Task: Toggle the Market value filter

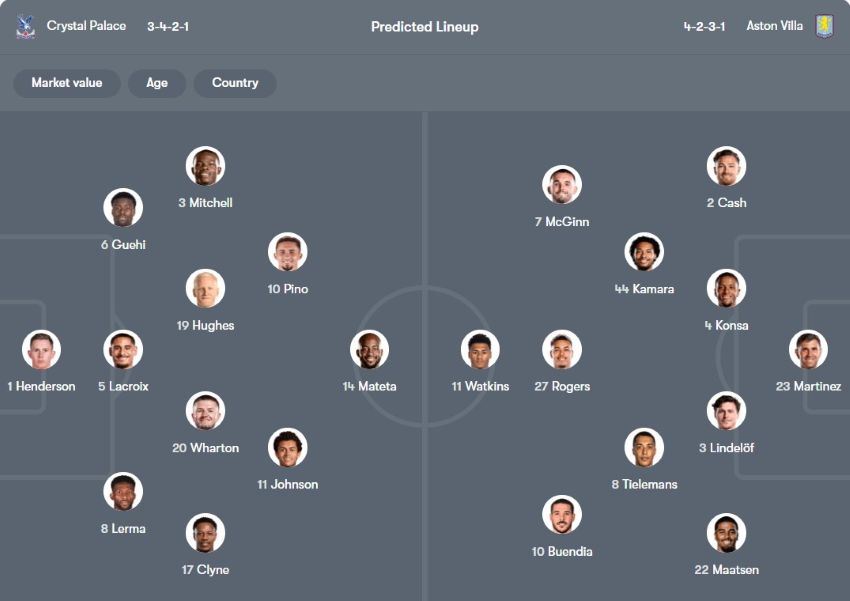Action: tap(66, 83)
